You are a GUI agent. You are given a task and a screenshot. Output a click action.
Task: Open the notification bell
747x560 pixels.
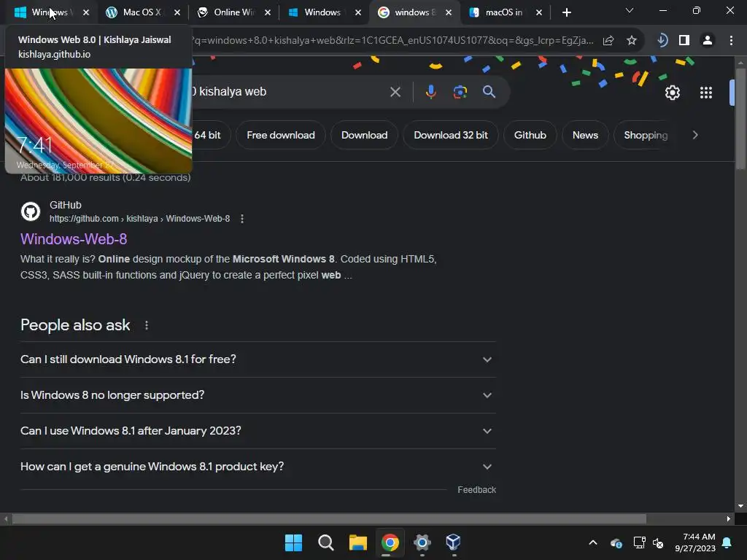pyautogui.click(x=727, y=542)
